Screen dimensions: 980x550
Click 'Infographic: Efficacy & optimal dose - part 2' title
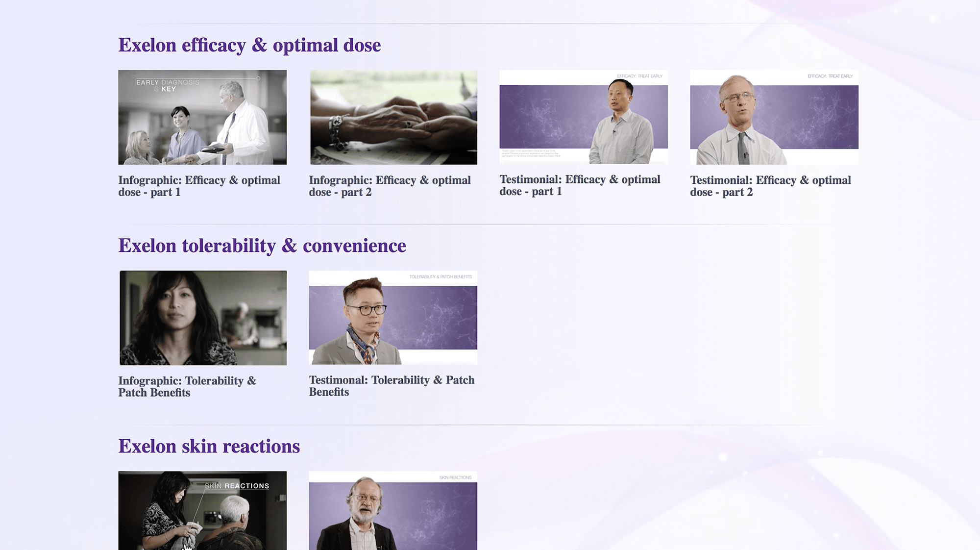[390, 186]
